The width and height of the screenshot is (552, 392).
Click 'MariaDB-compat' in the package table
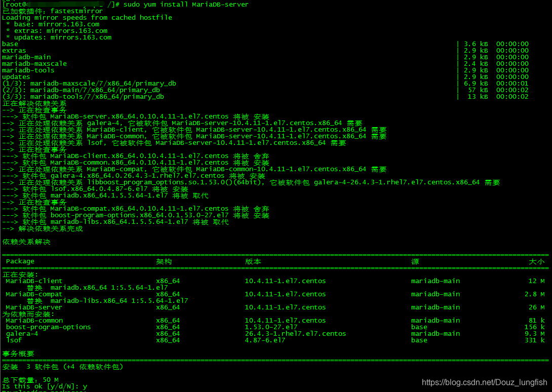[34, 294]
